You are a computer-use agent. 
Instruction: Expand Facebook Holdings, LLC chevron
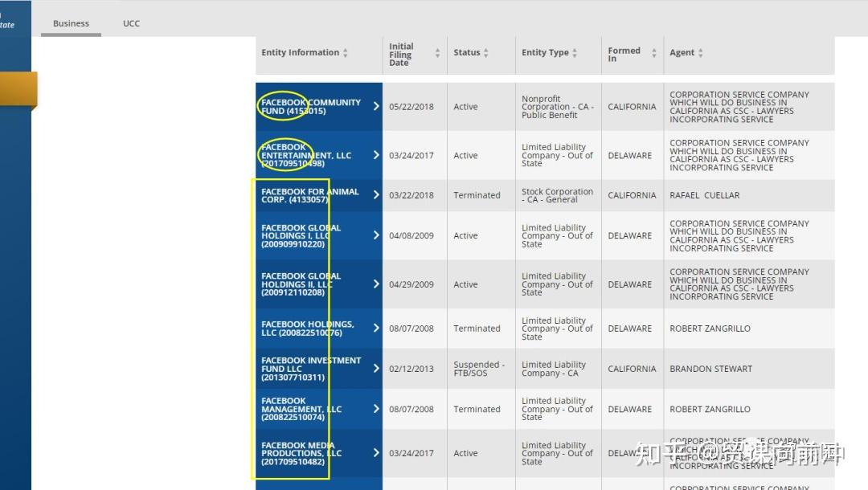pos(376,328)
